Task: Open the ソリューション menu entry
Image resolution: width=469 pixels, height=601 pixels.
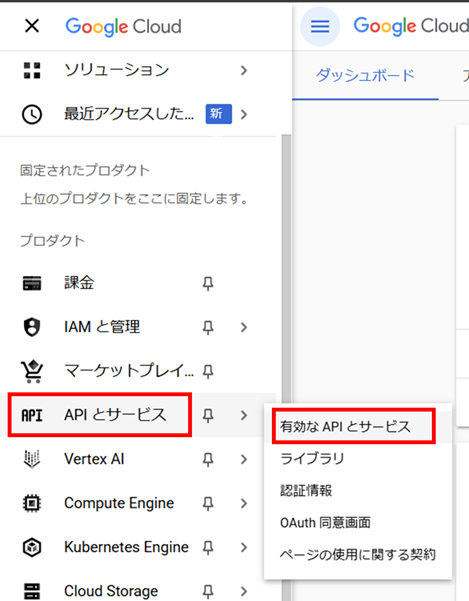Action: point(117,70)
